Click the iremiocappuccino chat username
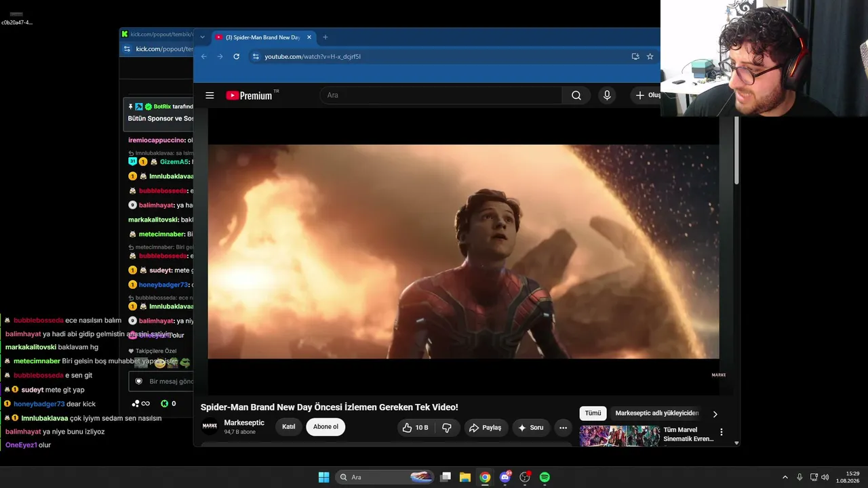The image size is (868, 488). (156, 140)
